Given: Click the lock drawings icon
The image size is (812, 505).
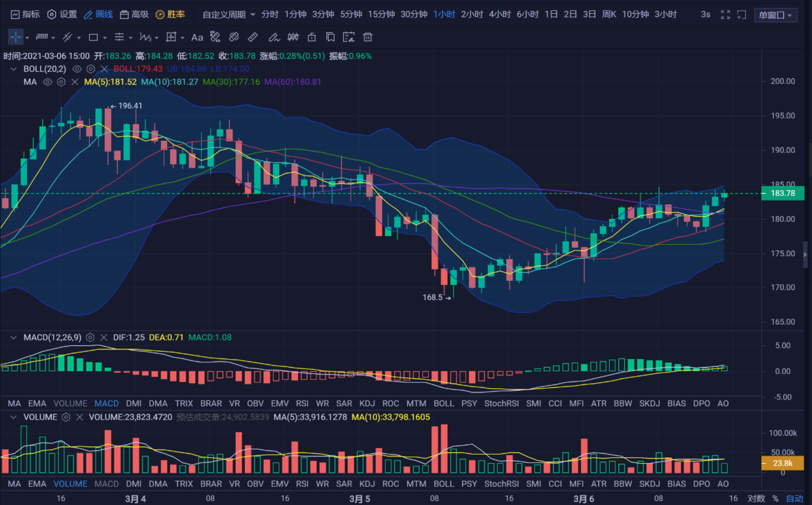Looking at the screenshot, I should click(x=312, y=37).
